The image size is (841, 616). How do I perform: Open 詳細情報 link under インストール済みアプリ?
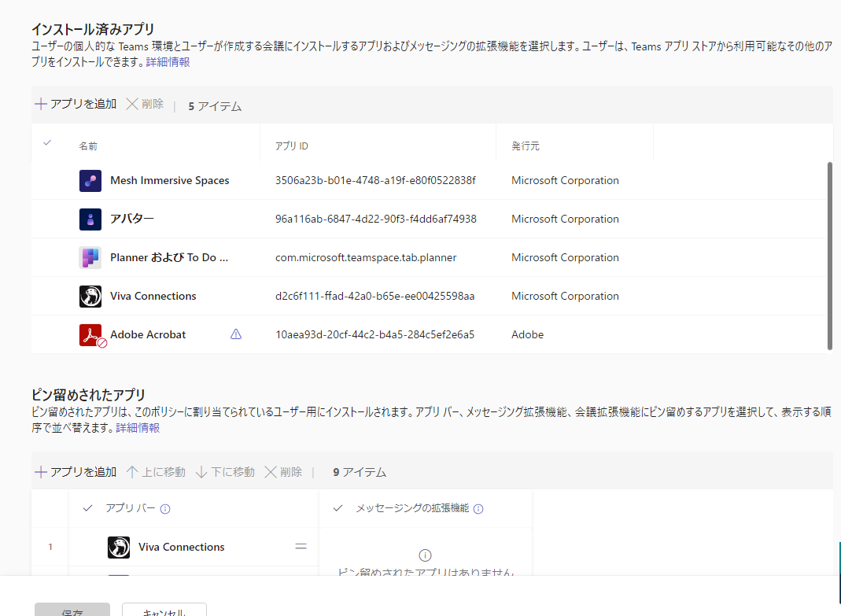click(x=168, y=61)
